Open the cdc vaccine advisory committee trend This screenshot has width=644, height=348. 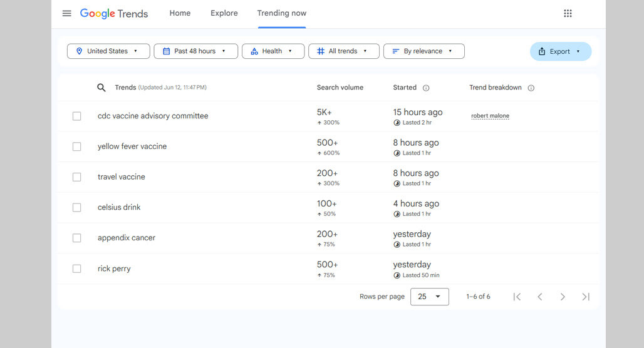tap(153, 116)
